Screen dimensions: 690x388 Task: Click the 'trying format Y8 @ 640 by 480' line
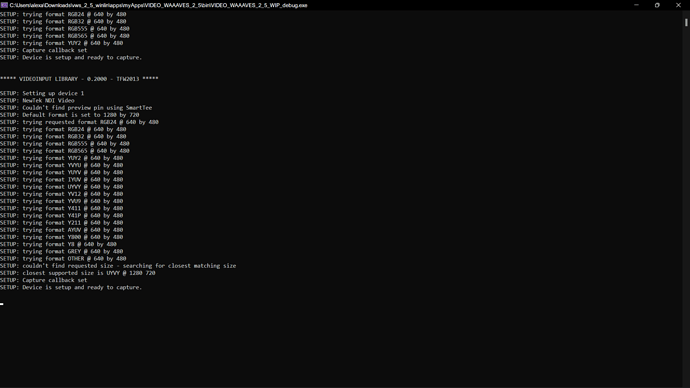(59, 244)
